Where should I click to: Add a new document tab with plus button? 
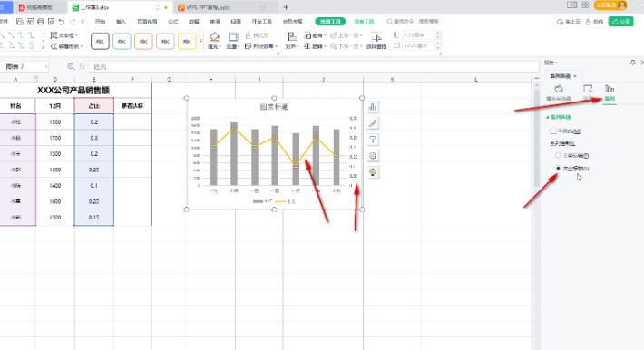[x=287, y=7]
